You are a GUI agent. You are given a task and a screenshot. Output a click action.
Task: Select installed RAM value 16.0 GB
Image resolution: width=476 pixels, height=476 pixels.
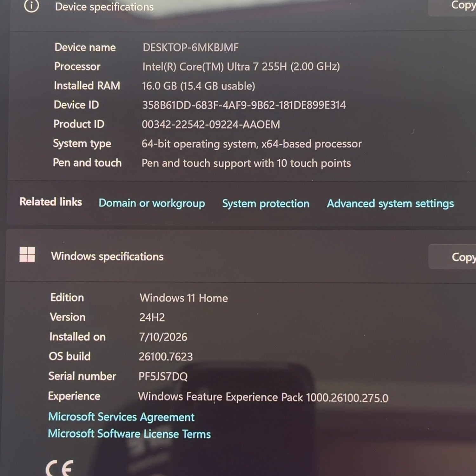pos(198,86)
